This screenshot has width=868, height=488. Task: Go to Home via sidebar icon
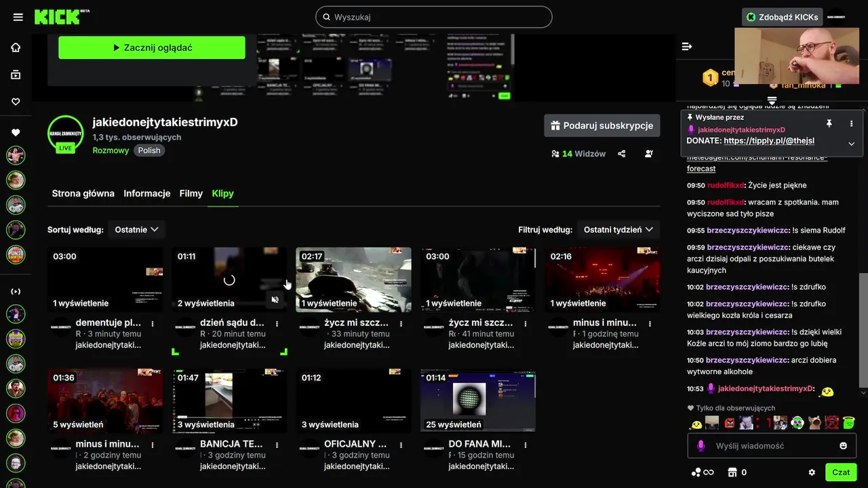16,47
